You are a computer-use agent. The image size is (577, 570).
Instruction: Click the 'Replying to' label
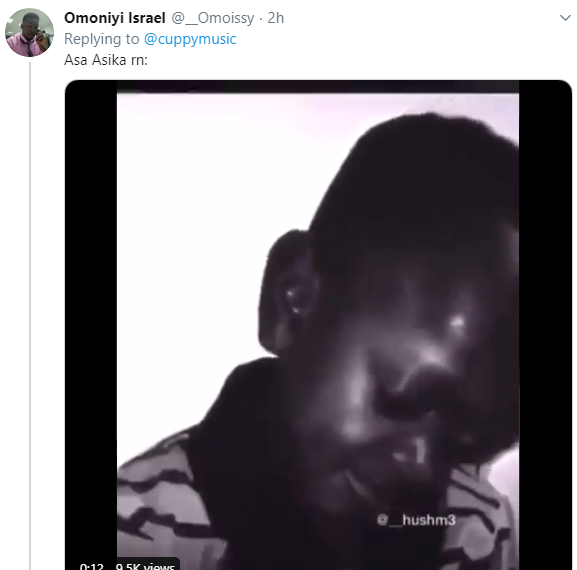click(x=102, y=39)
